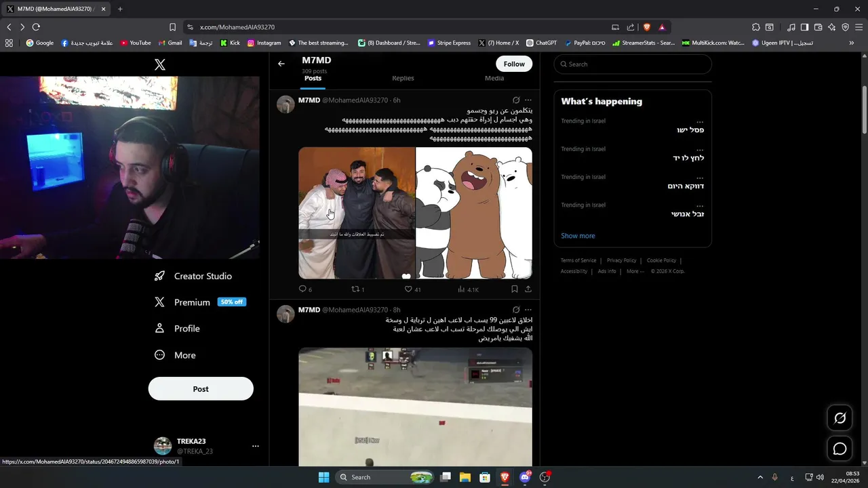This screenshot has height=488, width=868.
Task: Click the Post compose button
Action: coord(201,389)
